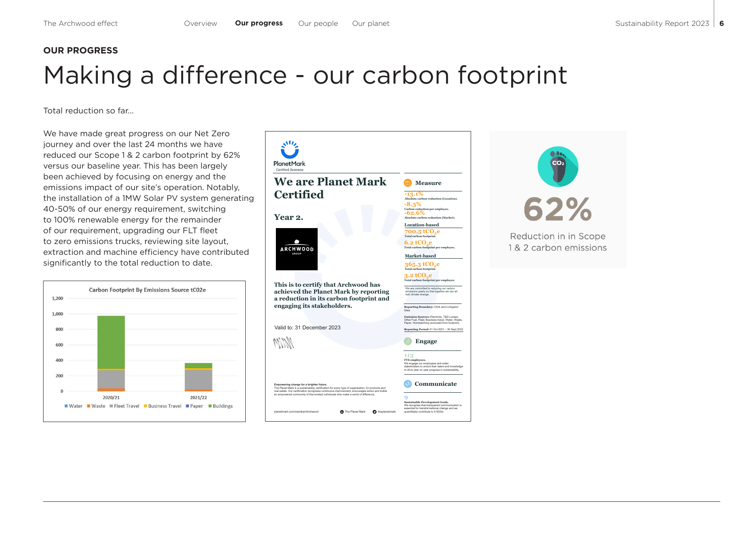Go to the Our people tab
Image resolution: width=756 pixels, height=535 pixels.
[x=318, y=23]
